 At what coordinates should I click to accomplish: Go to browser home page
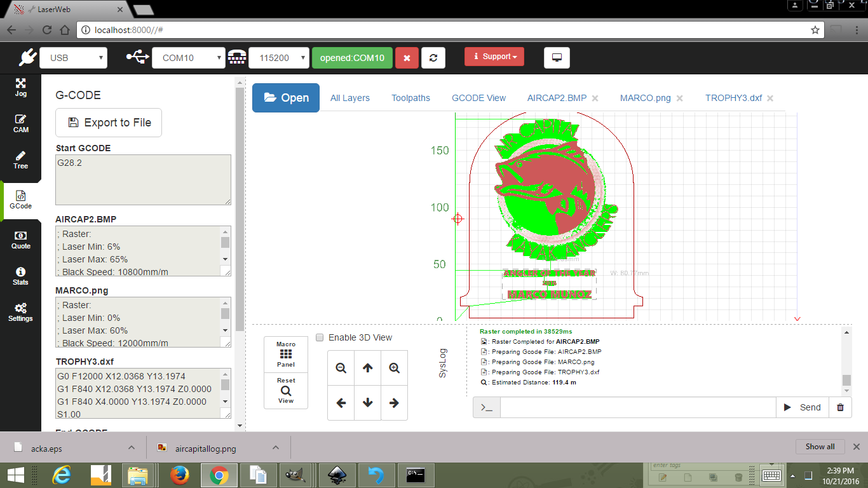tap(64, 30)
